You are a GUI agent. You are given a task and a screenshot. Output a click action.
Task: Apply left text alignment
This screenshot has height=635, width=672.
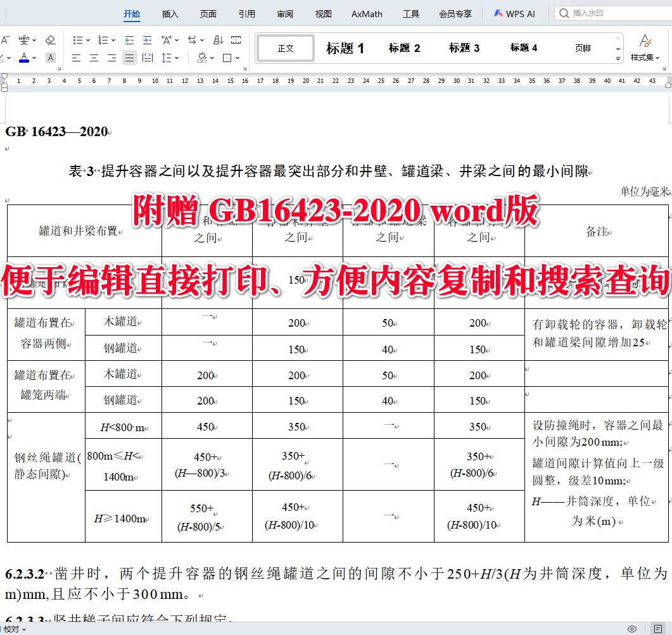point(76,58)
